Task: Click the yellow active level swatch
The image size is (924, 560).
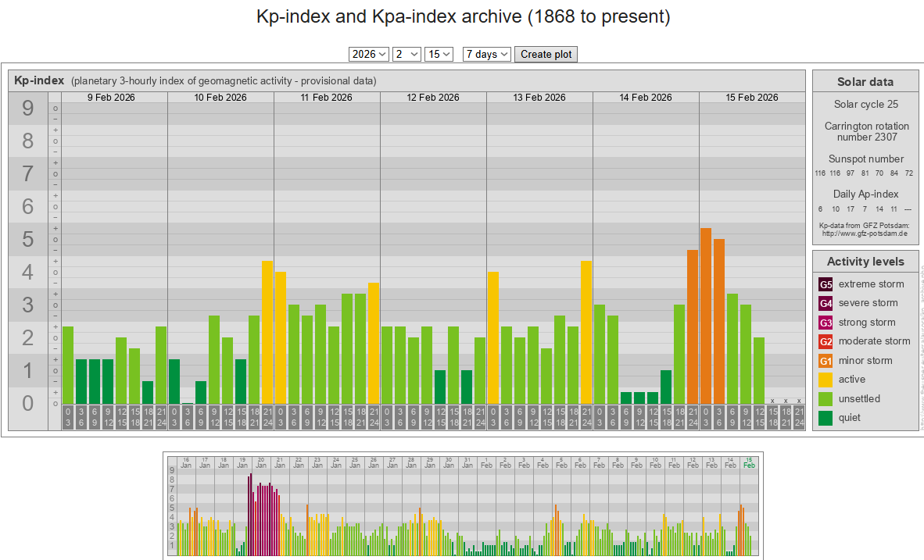Action: [x=826, y=380]
